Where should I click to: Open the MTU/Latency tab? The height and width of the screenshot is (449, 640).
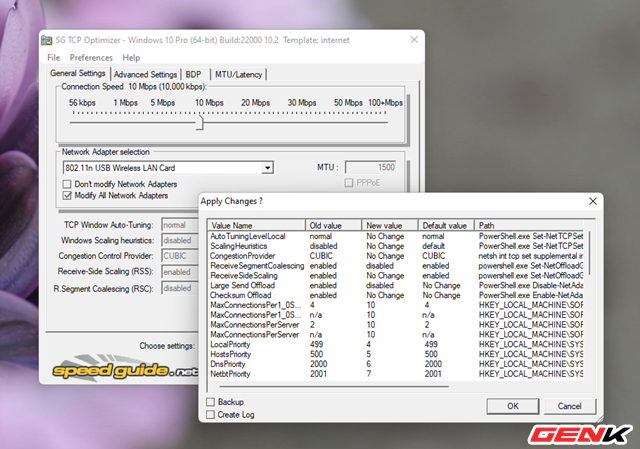238,74
